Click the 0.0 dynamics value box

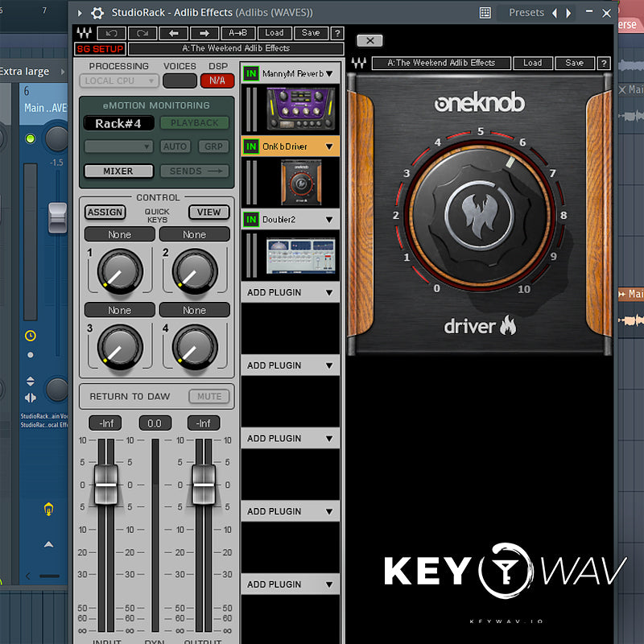(155, 423)
